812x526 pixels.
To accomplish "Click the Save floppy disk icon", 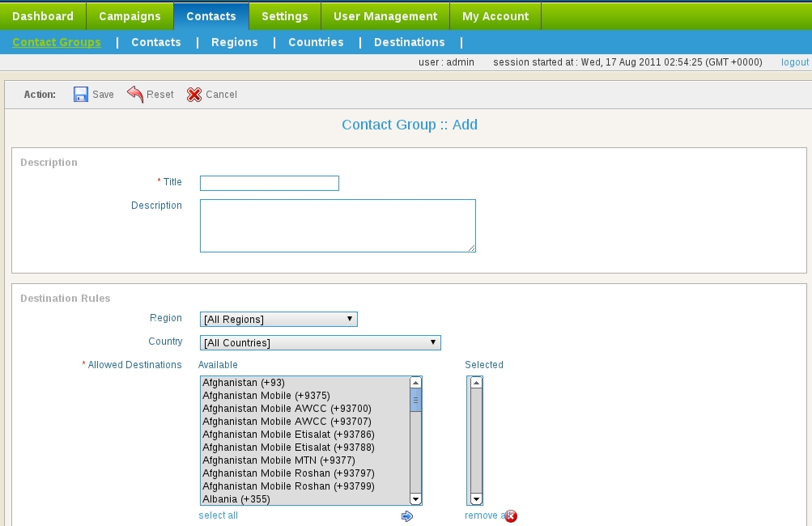I will (x=81, y=94).
